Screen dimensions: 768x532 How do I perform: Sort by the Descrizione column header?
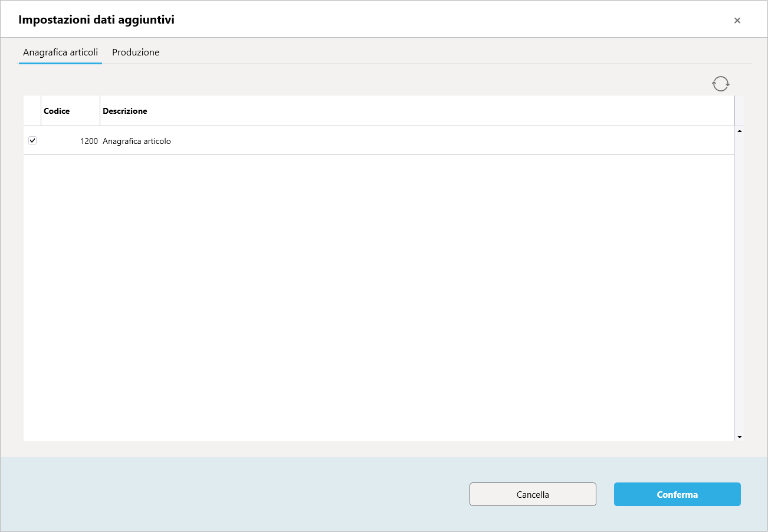[417, 111]
